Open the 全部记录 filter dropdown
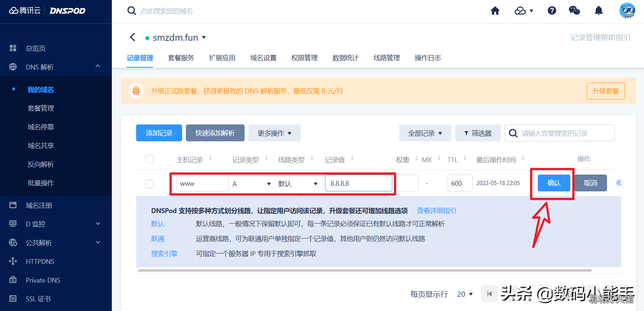 pyautogui.click(x=425, y=133)
